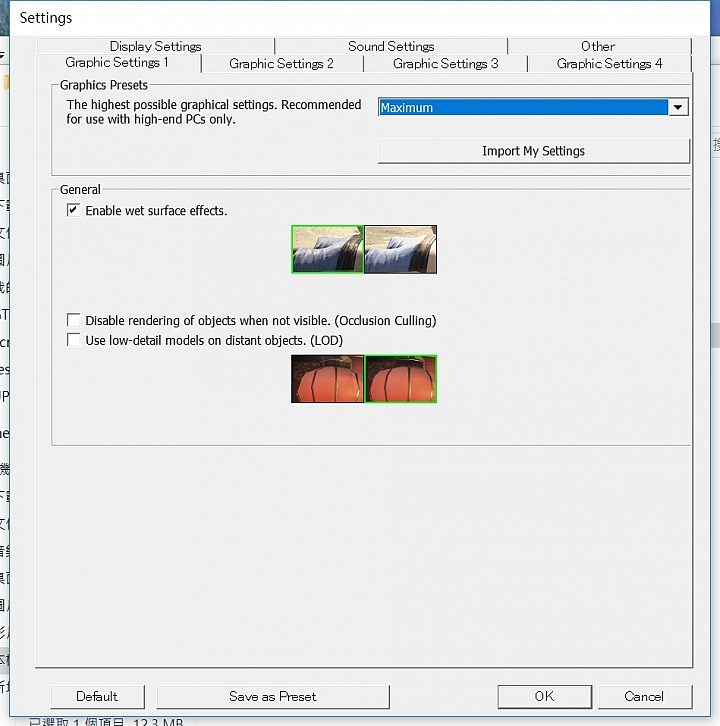Open Graphic Settings 4 tab

click(609, 63)
